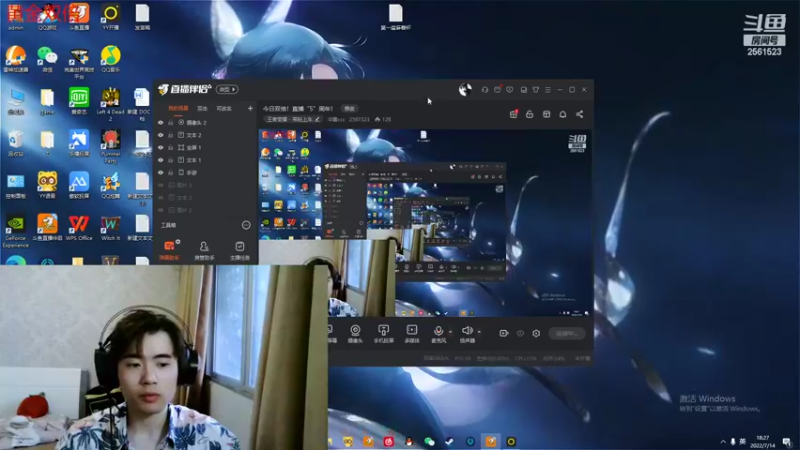Select the 全屏 1 source row
Viewport: 800px width, 450px height.
206,147
